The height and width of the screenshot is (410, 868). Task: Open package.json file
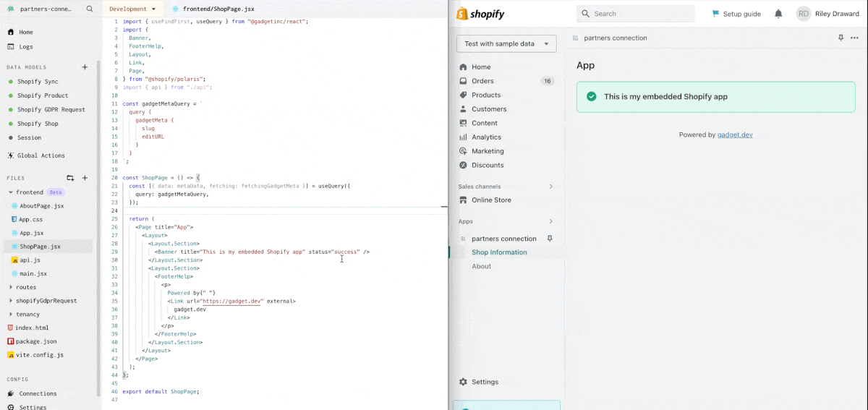coord(36,341)
